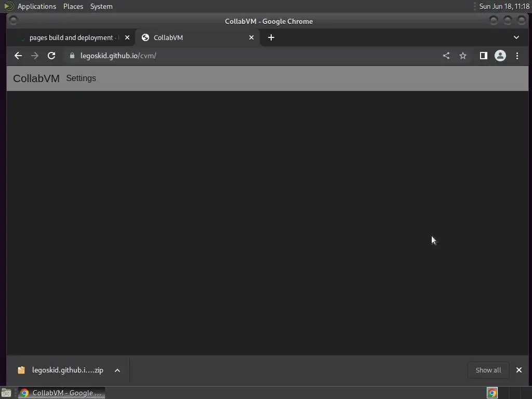
Task: Expand the download item options chevron
Action: tap(117, 370)
